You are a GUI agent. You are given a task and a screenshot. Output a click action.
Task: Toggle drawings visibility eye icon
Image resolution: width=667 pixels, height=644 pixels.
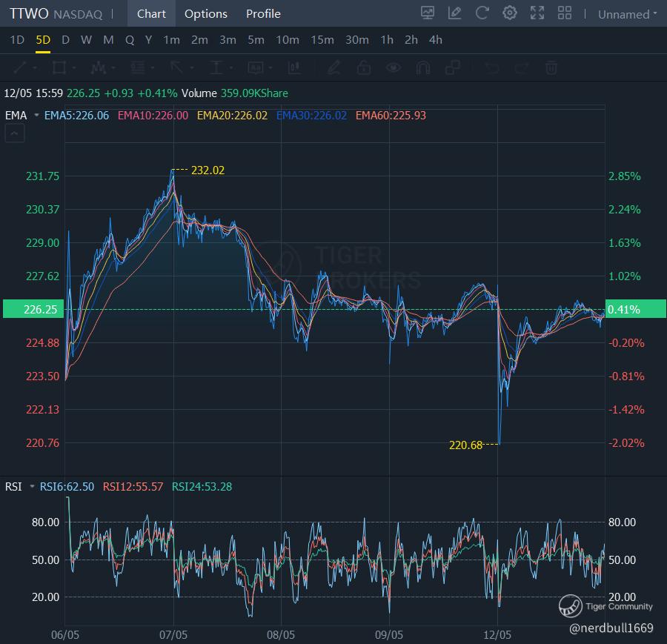click(x=394, y=67)
